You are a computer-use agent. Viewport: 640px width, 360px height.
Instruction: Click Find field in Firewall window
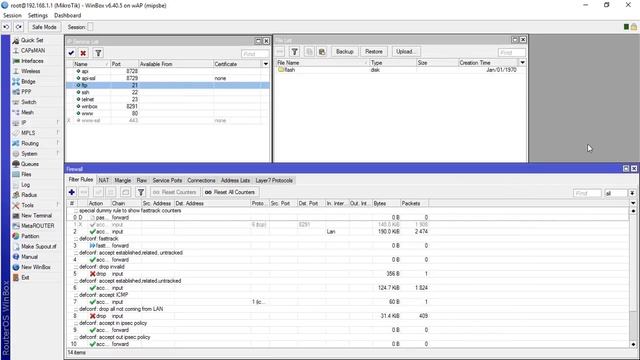587,193
